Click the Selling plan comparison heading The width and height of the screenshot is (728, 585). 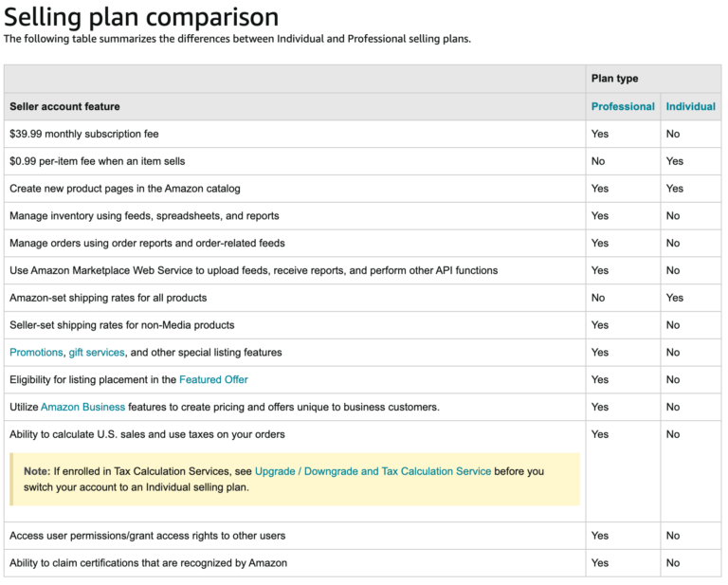click(141, 17)
